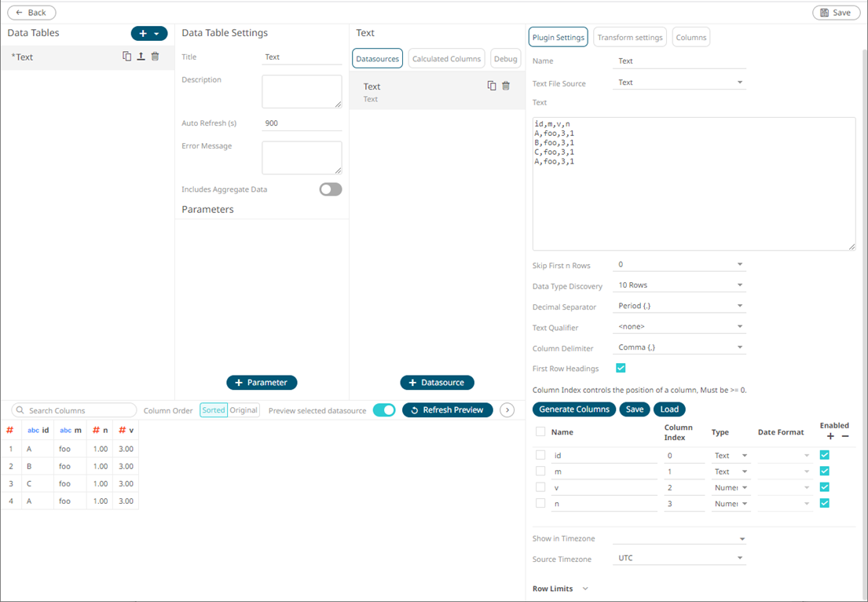Click the copy icon for Text data table

[x=126, y=57]
